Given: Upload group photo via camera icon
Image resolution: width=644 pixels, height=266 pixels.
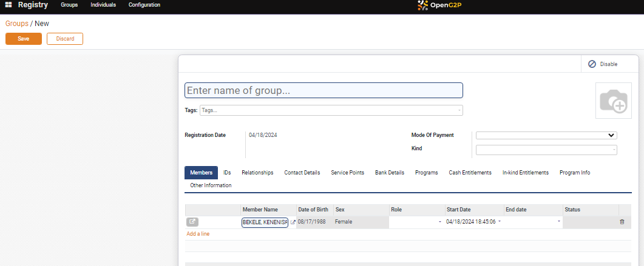Looking at the screenshot, I should pos(612,102).
